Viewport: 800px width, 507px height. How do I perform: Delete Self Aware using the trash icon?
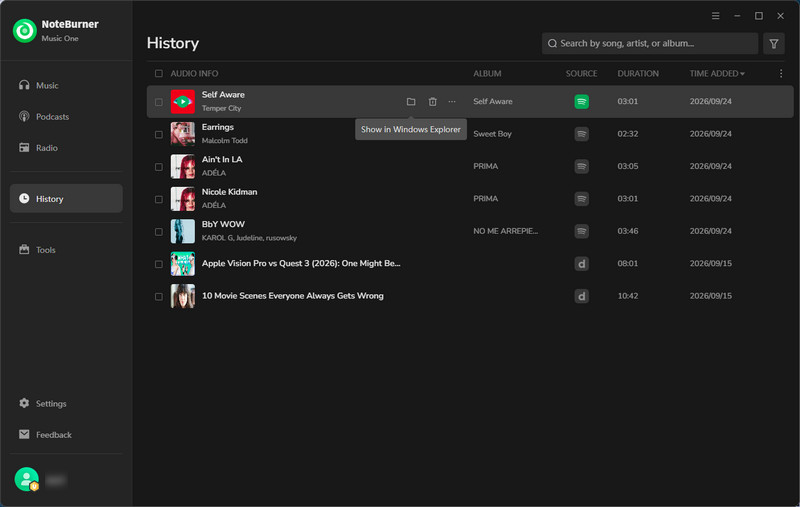click(x=432, y=102)
